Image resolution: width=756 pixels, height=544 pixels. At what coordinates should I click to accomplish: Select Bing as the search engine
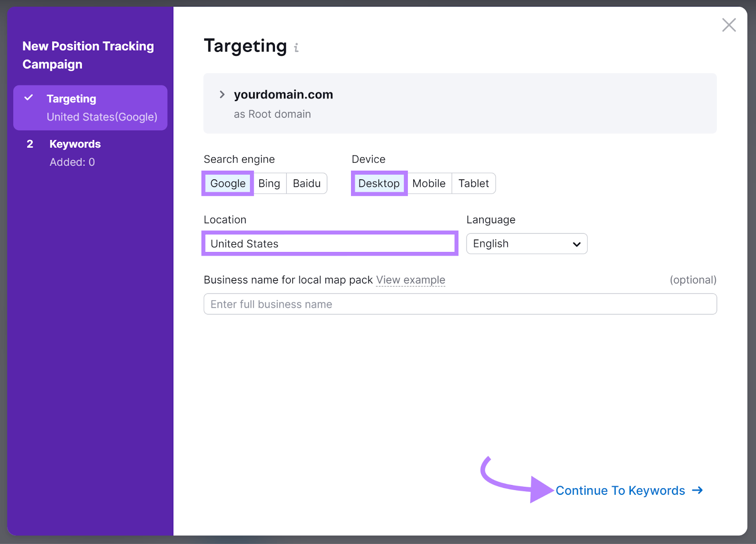tap(269, 183)
